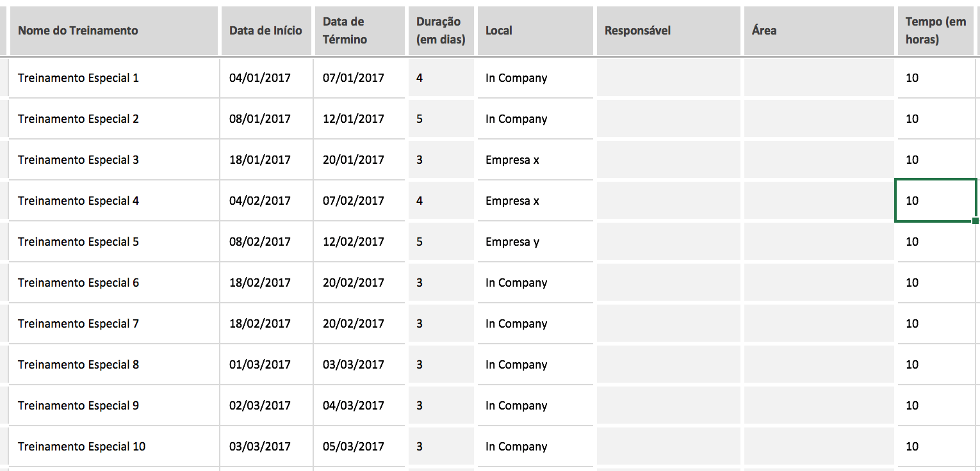Click empty Área cell for Treinamento Especial 6
Viewport: 980px width, 471px height.
coord(818,283)
